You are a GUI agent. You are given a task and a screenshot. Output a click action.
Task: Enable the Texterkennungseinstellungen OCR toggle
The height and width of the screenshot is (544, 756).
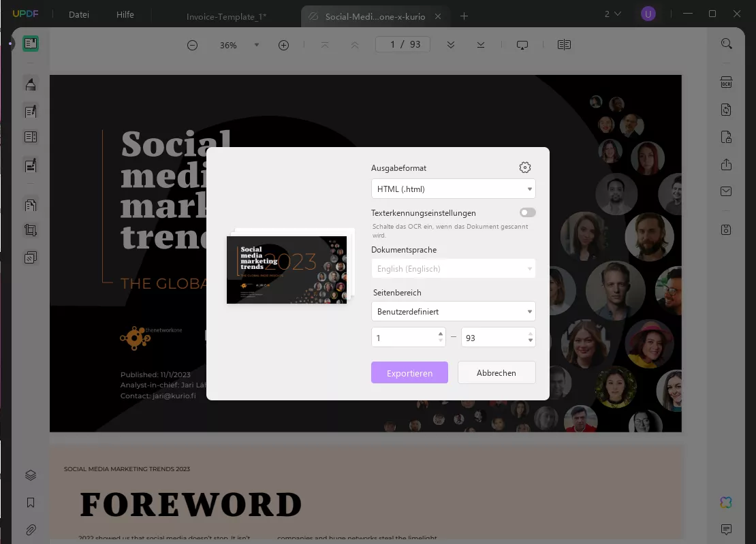coord(527,212)
